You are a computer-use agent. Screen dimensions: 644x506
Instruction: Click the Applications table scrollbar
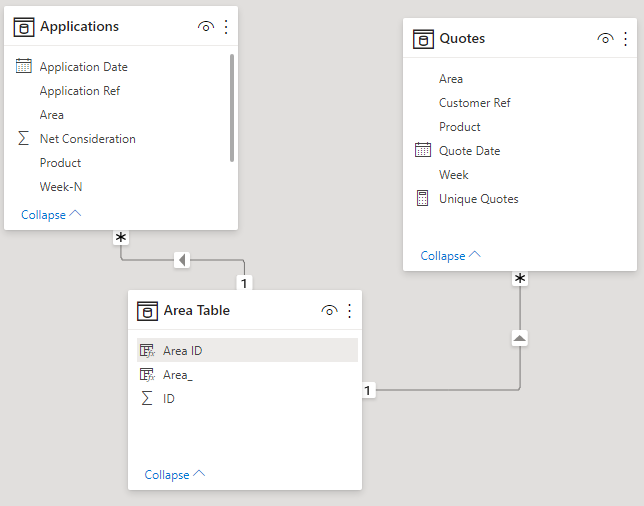point(232,108)
